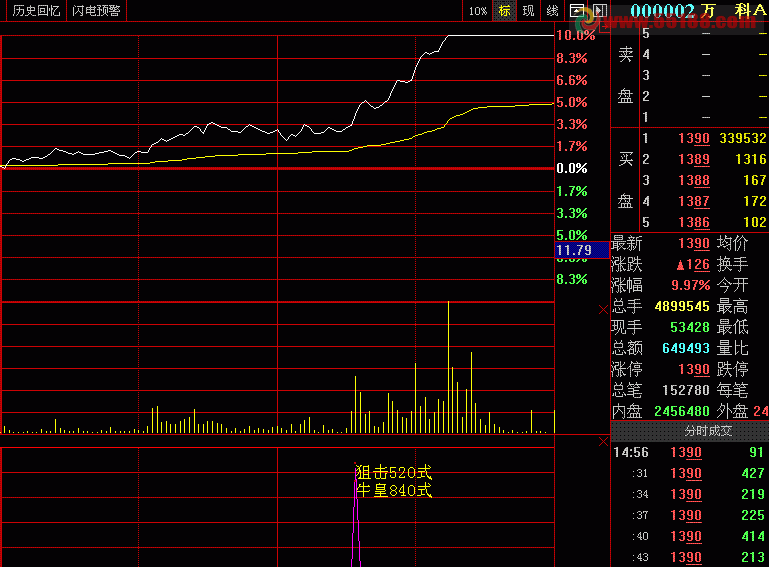Click the 牛皇840式 signal label
Viewport: 769px width, 567px height.
394,490
